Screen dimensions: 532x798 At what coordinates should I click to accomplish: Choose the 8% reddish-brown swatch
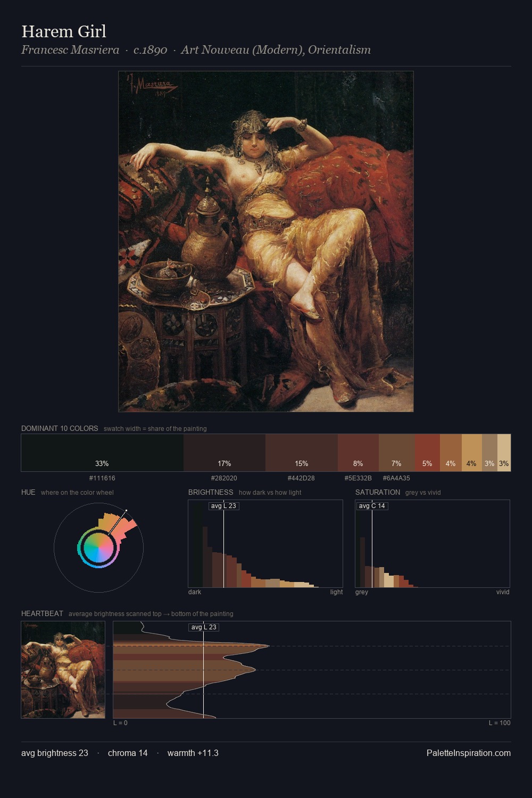click(358, 453)
